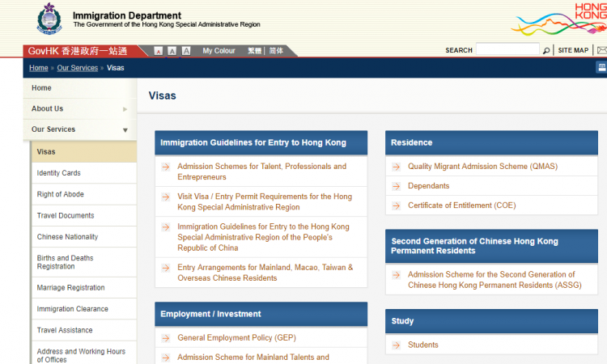The image size is (607, 364).
Task: Click the Our Services breadcrumb link
Action: pyautogui.click(x=77, y=68)
